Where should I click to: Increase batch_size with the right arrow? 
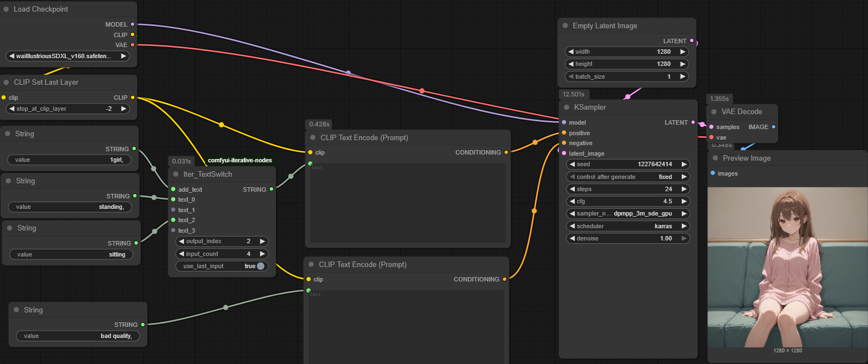pyautogui.click(x=682, y=76)
